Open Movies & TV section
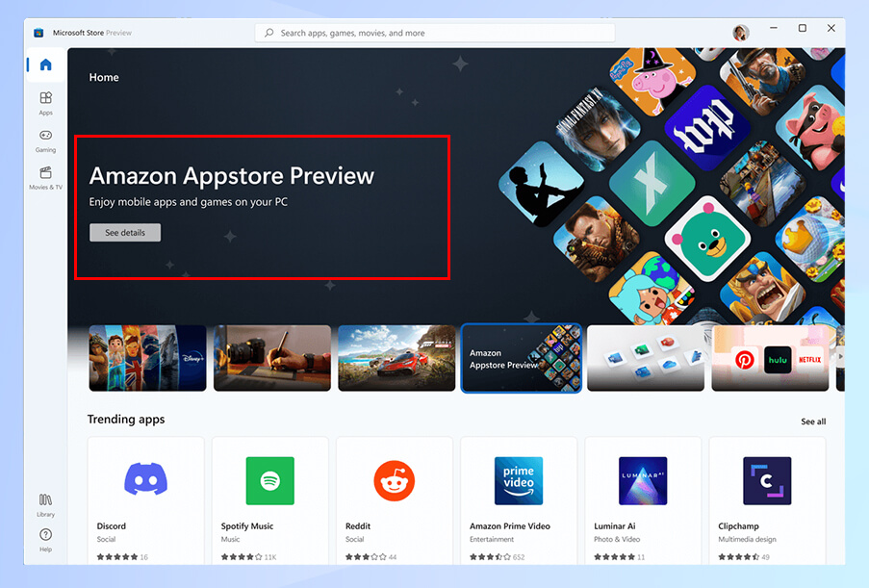This screenshot has width=869, height=588. (45, 178)
